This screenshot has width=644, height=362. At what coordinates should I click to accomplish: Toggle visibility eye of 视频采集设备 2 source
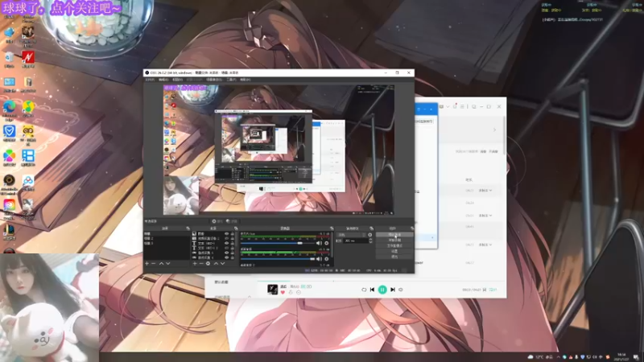(x=227, y=238)
